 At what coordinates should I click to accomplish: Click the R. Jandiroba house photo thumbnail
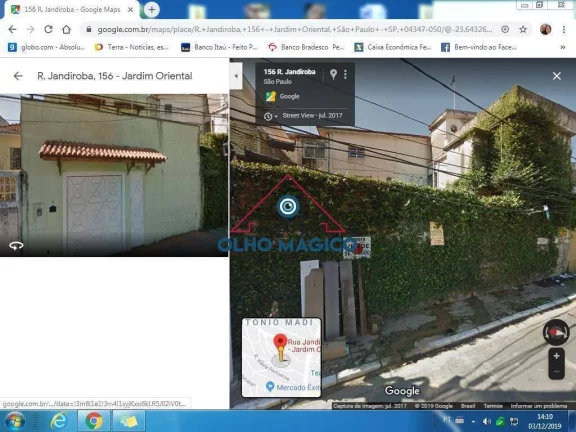pos(114,175)
